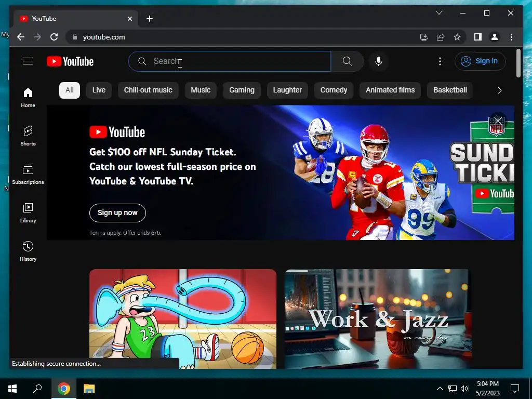Image resolution: width=532 pixels, height=399 pixels.
Task: Open the tab search dropdown arrow
Action: (x=438, y=13)
